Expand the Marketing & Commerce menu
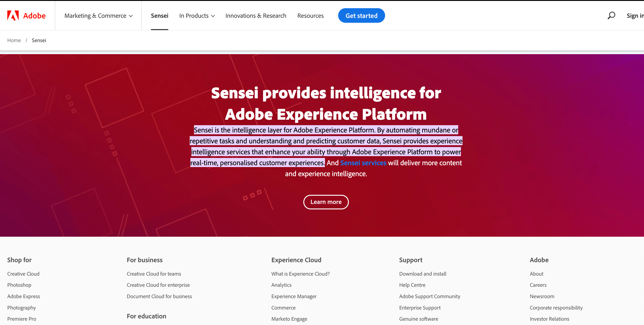The image size is (644, 325). point(98,15)
